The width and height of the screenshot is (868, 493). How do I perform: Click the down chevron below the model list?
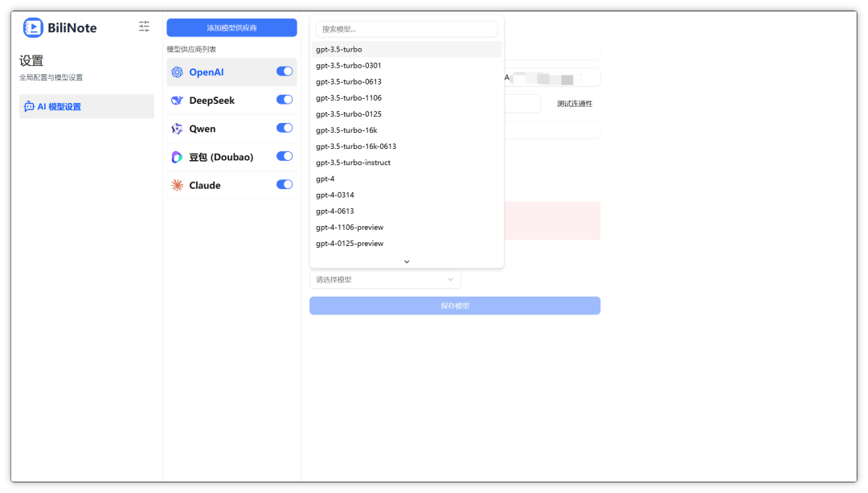tap(407, 261)
